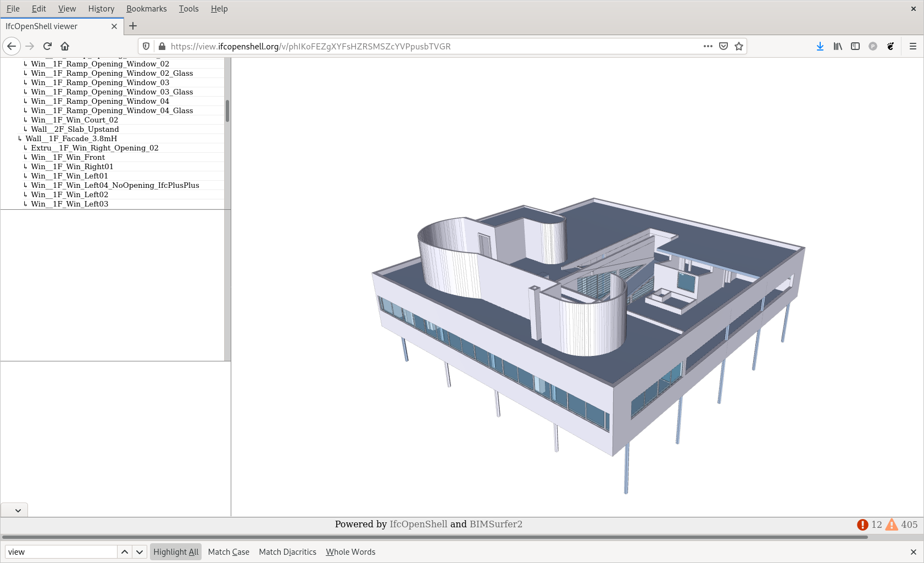This screenshot has height=563, width=924.
Task: Open the Downloads arrow icon
Action: (x=820, y=46)
